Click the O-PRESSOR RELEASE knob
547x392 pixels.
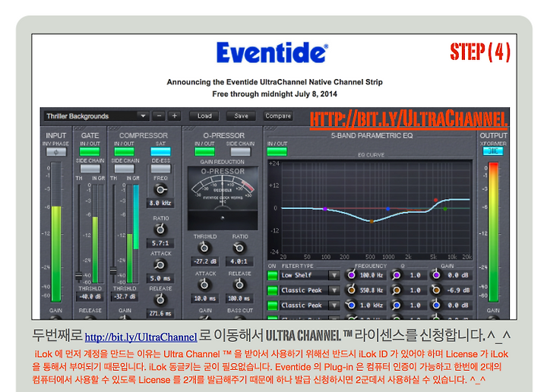239,285
